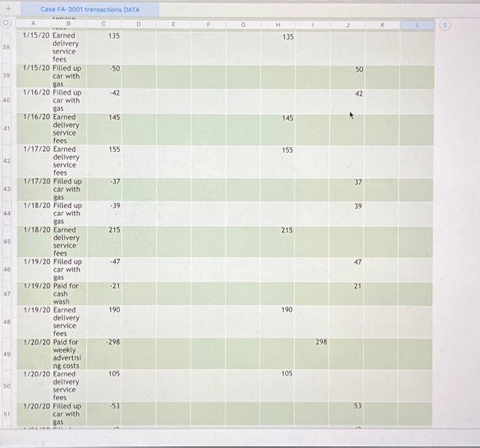This screenshot has height=448, width=480.
Task: Select column K header
Action: tap(383, 25)
